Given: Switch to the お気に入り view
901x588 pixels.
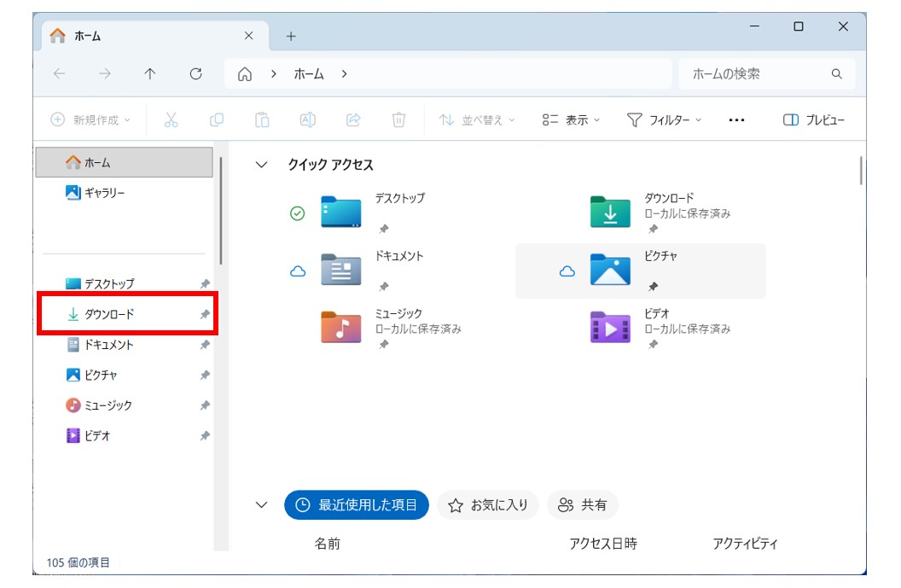Looking at the screenshot, I should click(x=487, y=504).
